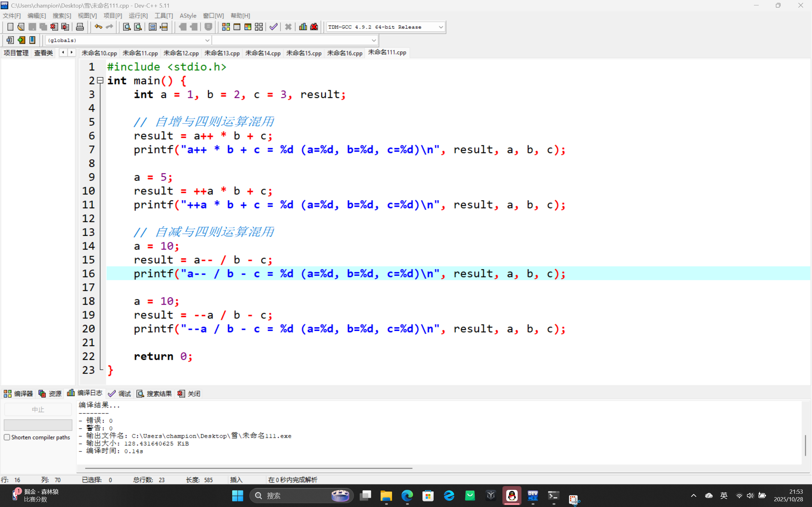
Task: Open the empty member function dropdown
Action: click(x=373, y=40)
